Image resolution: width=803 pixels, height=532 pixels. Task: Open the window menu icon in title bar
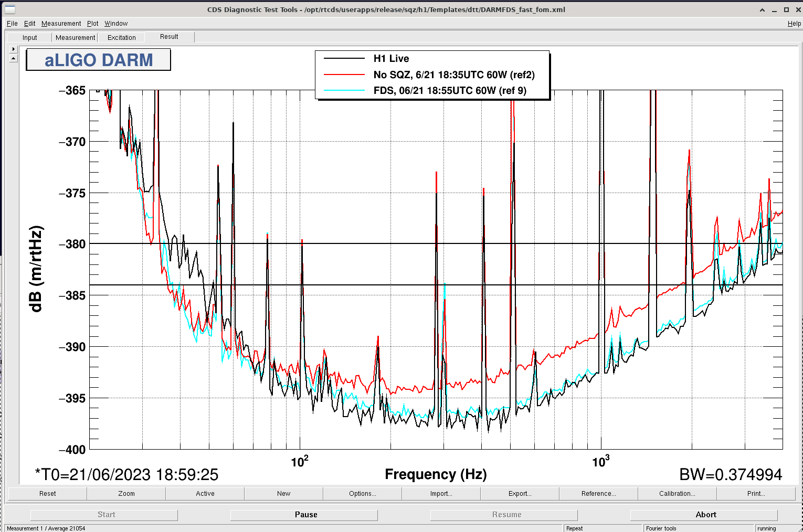pos(9,9)
